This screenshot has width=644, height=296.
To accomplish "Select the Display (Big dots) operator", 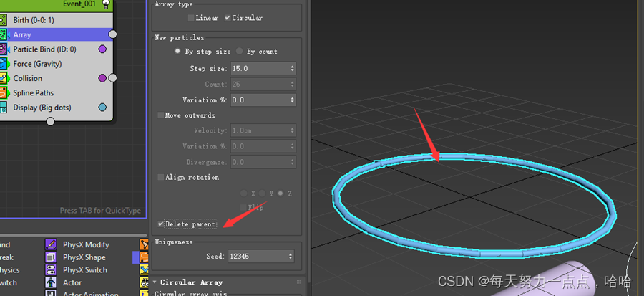I will 57,108.
